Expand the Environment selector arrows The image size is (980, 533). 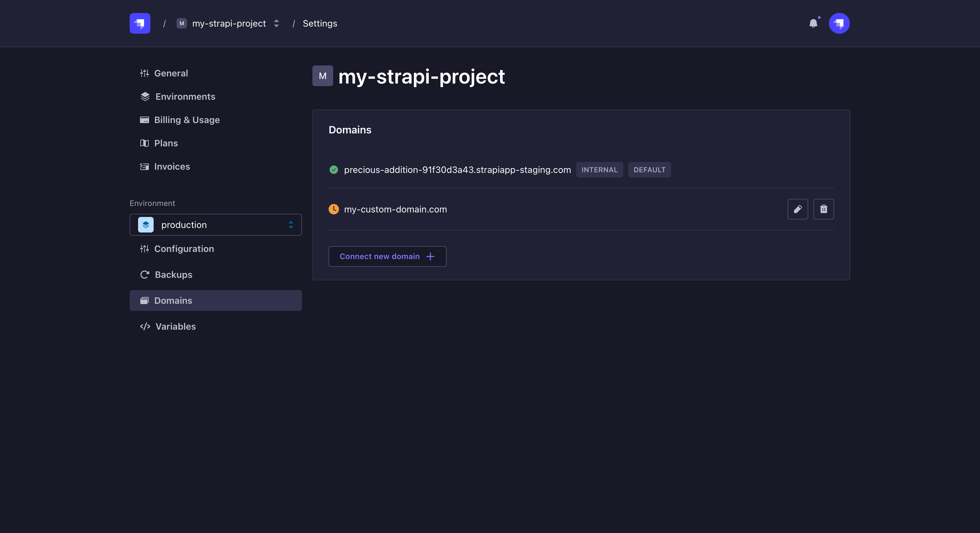click(x=290, y=225)
